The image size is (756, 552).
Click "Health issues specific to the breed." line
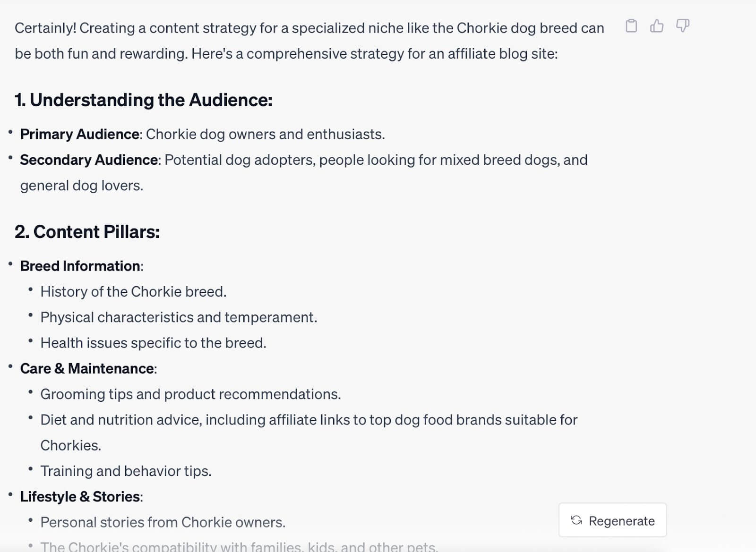(154, 343)
